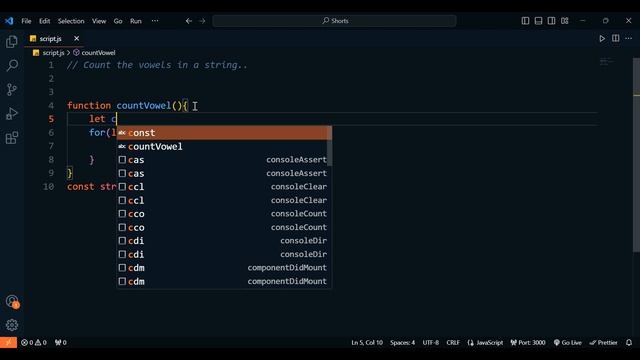Open the Run and Debug view
This screenshot has width=640, height=360.
click(12, 113)
